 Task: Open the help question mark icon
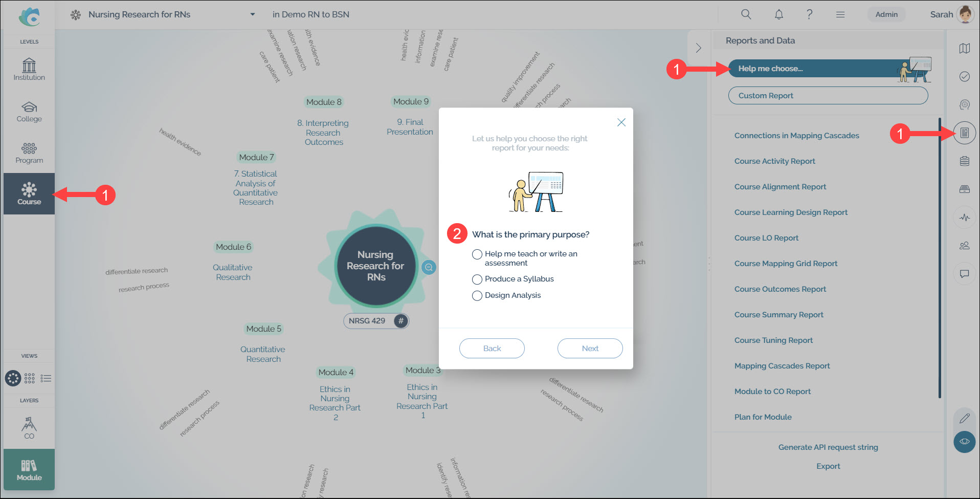pos(809,14)
